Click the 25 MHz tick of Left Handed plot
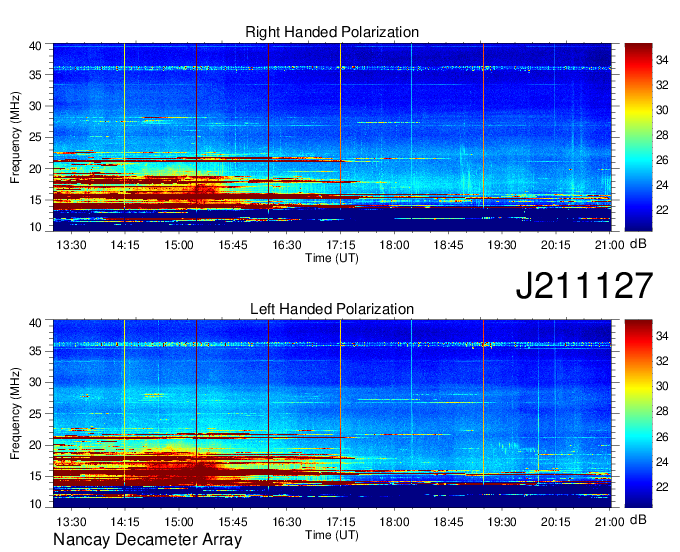 click(x=35, y=414)
